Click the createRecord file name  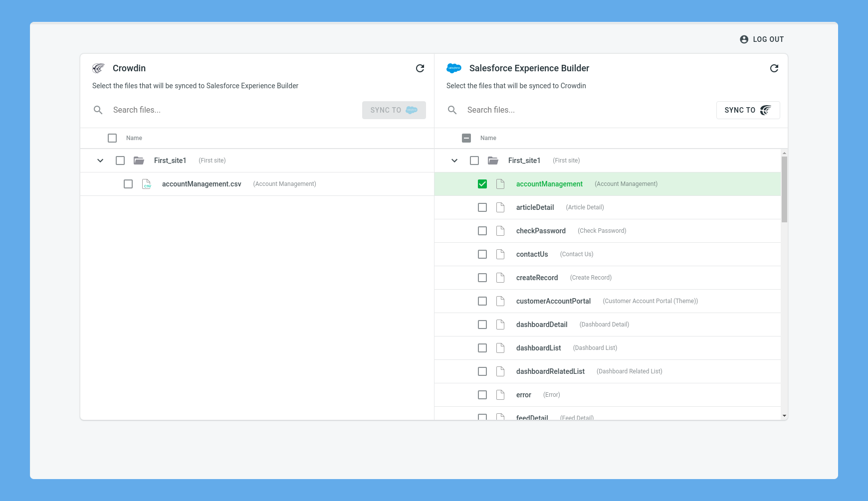tap(537, 278)
